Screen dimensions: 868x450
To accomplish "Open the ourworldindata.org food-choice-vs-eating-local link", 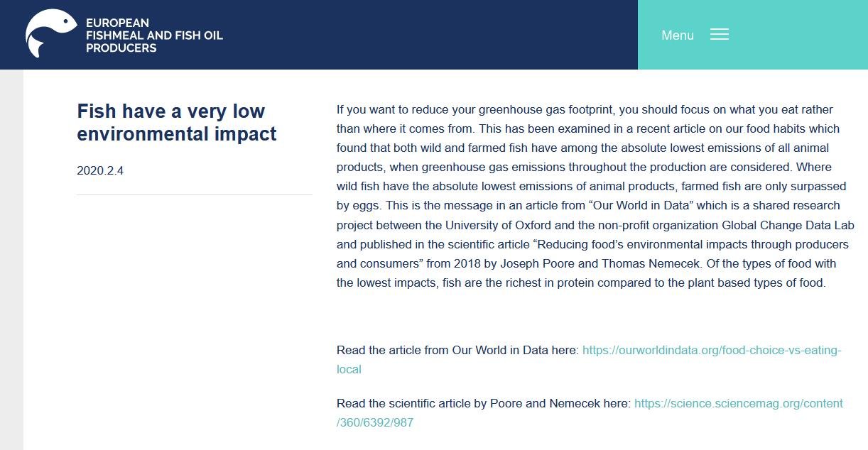I will 710,350.
